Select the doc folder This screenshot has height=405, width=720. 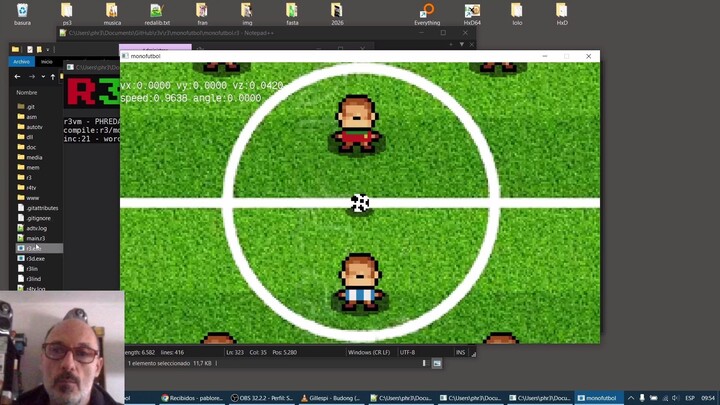[31, 147]
